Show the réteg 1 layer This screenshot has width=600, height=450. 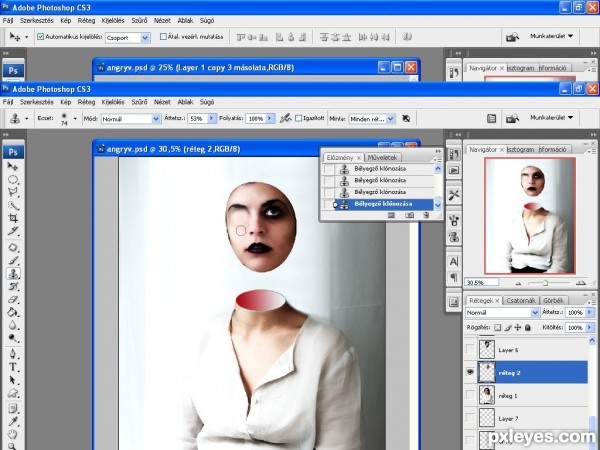(470, 395)
